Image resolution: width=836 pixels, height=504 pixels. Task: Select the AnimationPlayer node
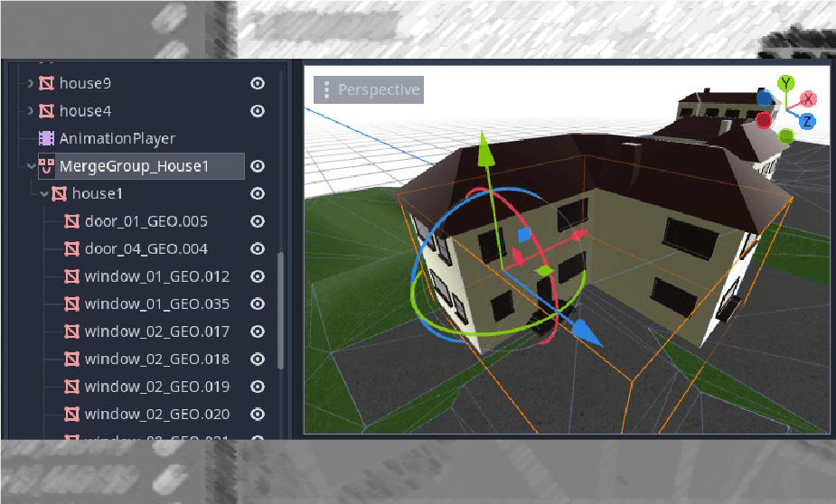click(117, 138)
